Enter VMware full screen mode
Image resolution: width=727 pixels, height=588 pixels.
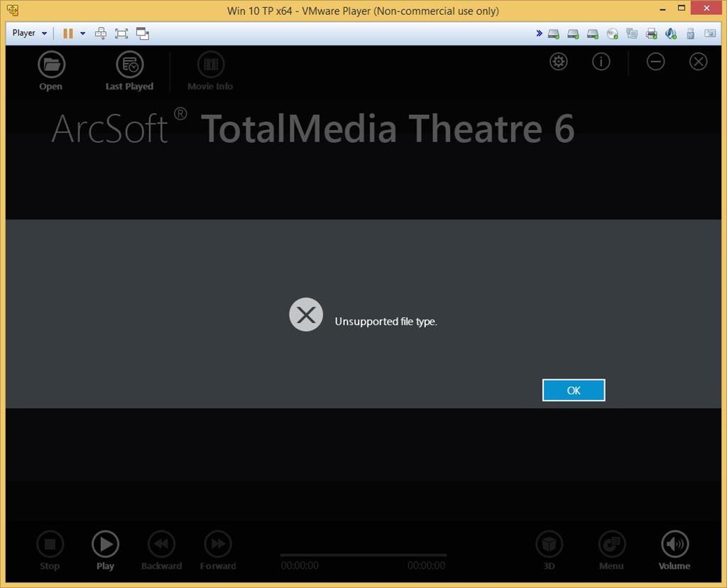click(x=121, y=33)
